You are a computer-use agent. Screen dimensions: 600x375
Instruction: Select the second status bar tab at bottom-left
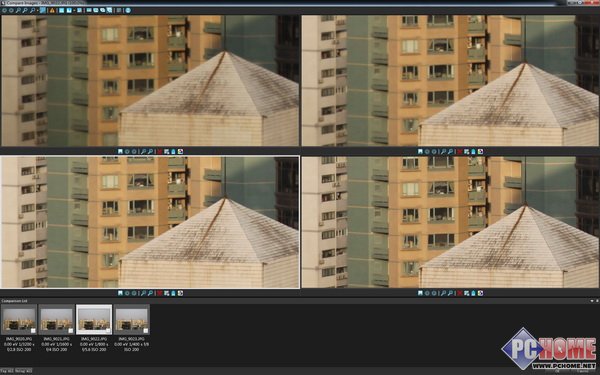[24, 371]
